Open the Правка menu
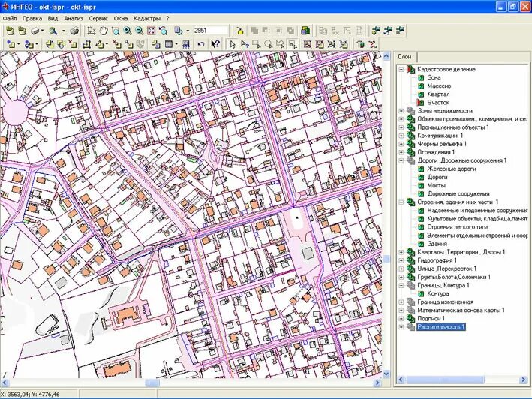This screenshot has height=399, width=532. point(32,18)
